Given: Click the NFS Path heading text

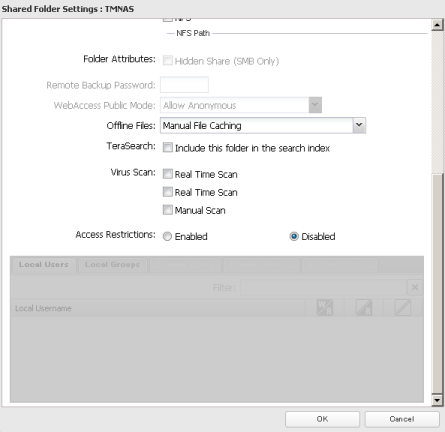Looking at the screenshot, I should (x=193, y=33).
